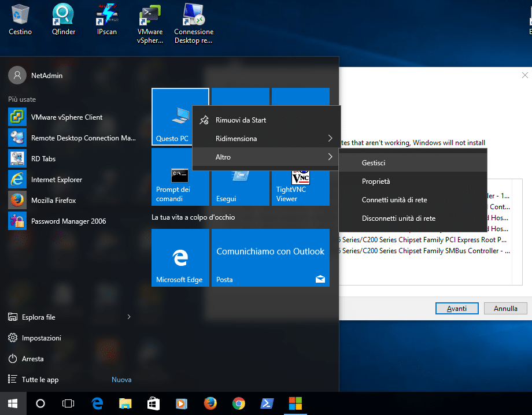Open the Qfinder desktop shortcut
This screenshot has height=415, width=532.
tap(64, 20)
